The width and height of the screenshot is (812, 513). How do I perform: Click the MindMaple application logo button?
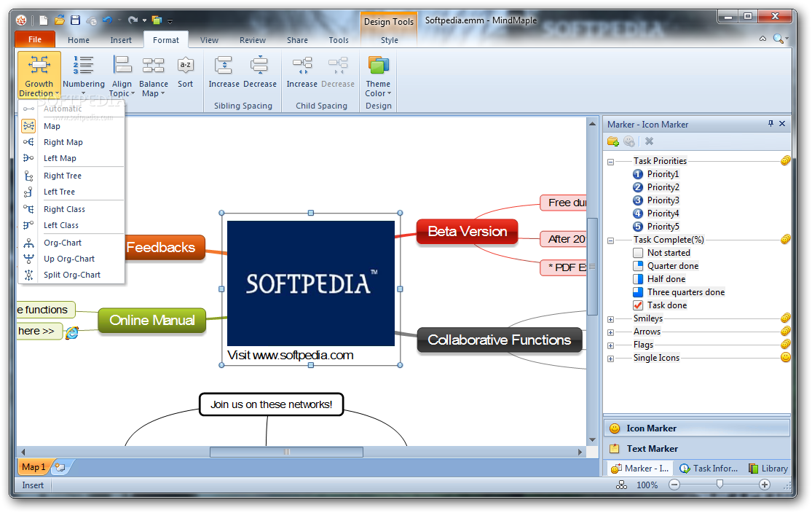21,20
